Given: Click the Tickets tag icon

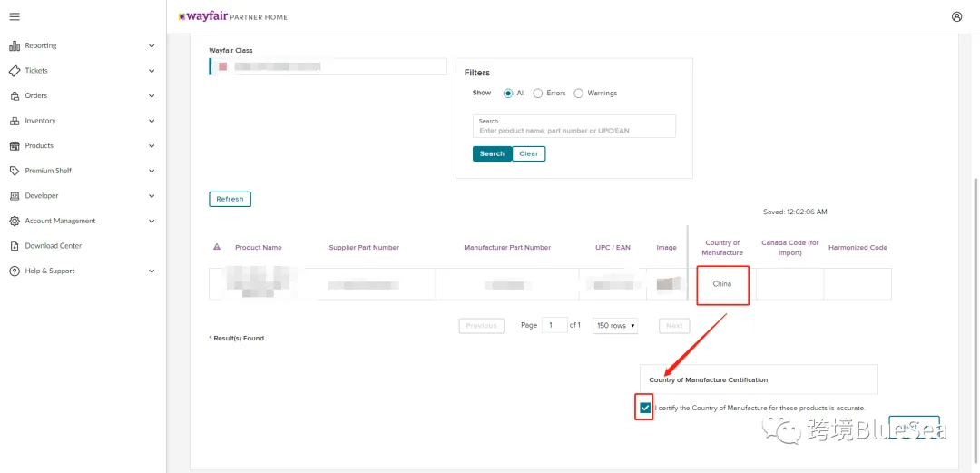Looking at the screenshot, I should click(x=15, y=71).
